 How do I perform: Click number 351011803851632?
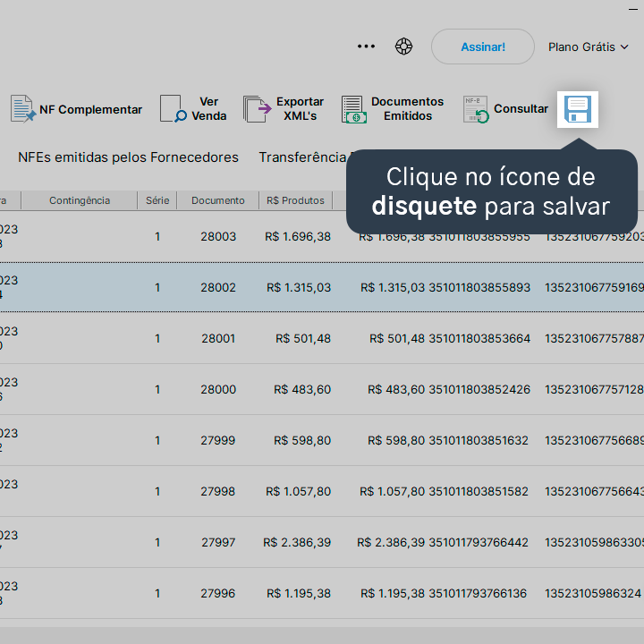(x=479, y=440)
